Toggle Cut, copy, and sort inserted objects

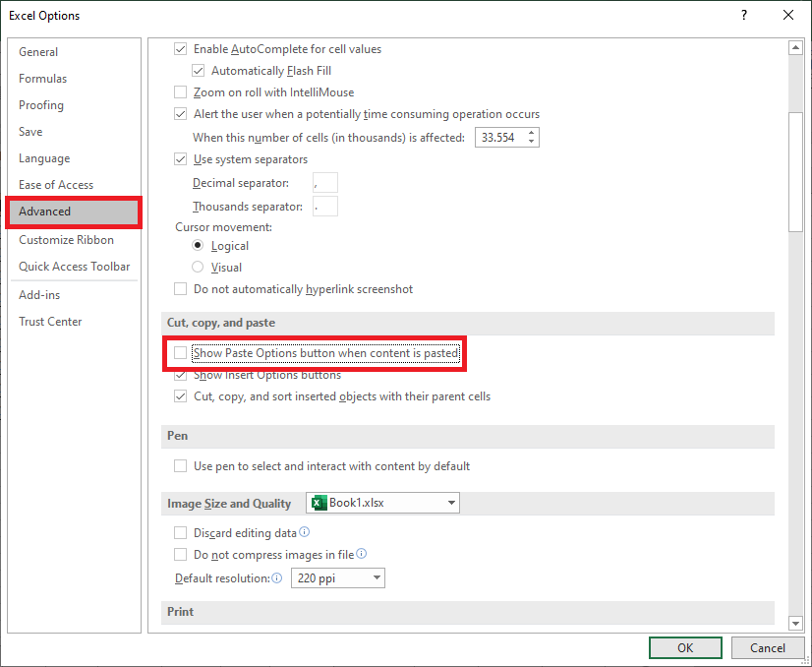pyautogui.click(x=180, y=396)
